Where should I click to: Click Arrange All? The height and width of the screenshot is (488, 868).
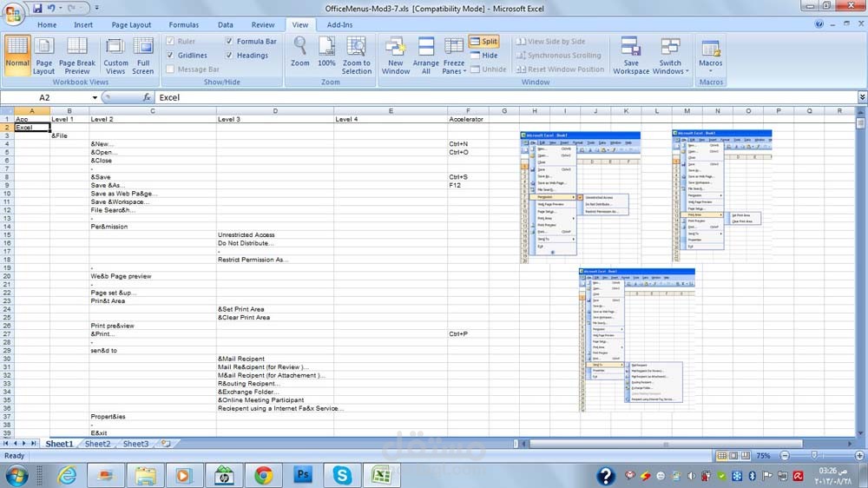(425, 56)
